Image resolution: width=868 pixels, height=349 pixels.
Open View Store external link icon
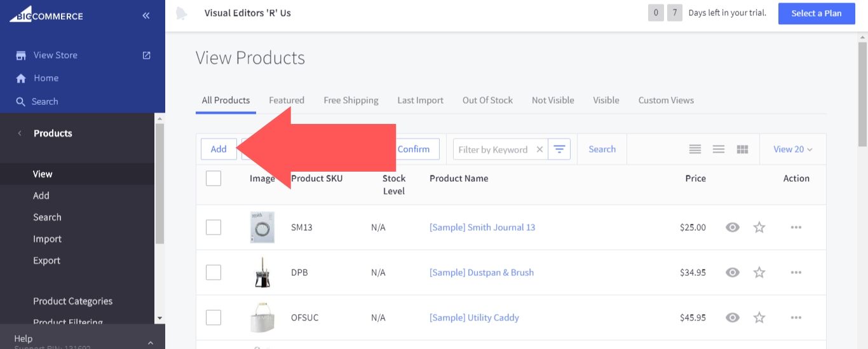coord(147,55)
